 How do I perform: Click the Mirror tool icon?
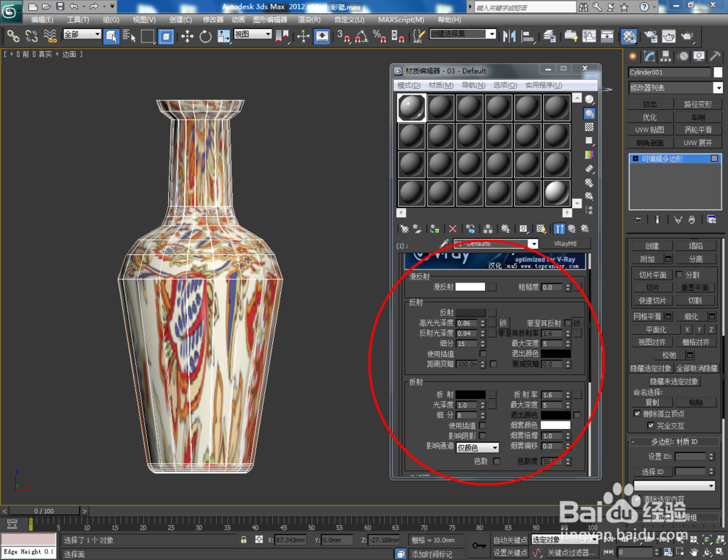tap(510, 36)
